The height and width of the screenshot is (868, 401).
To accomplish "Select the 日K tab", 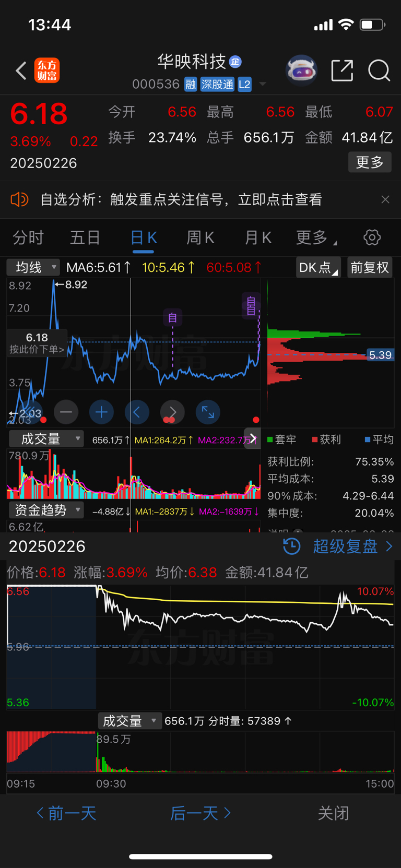I will (x=144, y=238).
